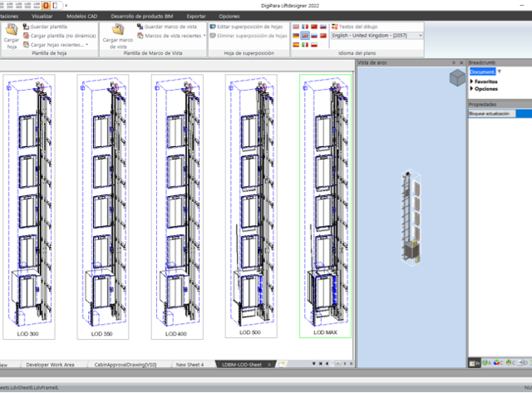Viewport: 532px width, 393px height.
Task: Click Cargar marco de vista icon
Action: tap(118, 30)
